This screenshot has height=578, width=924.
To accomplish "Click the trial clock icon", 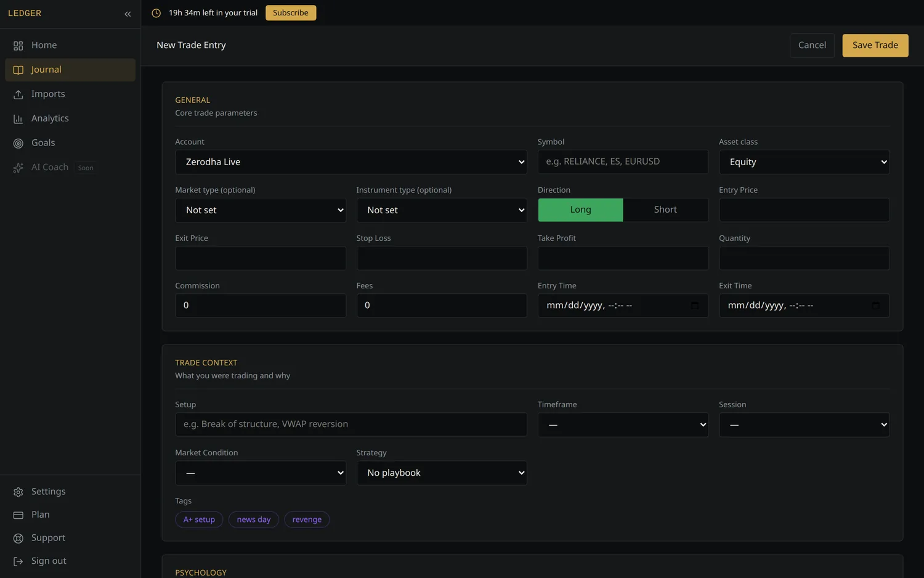I will pos(156,13).
